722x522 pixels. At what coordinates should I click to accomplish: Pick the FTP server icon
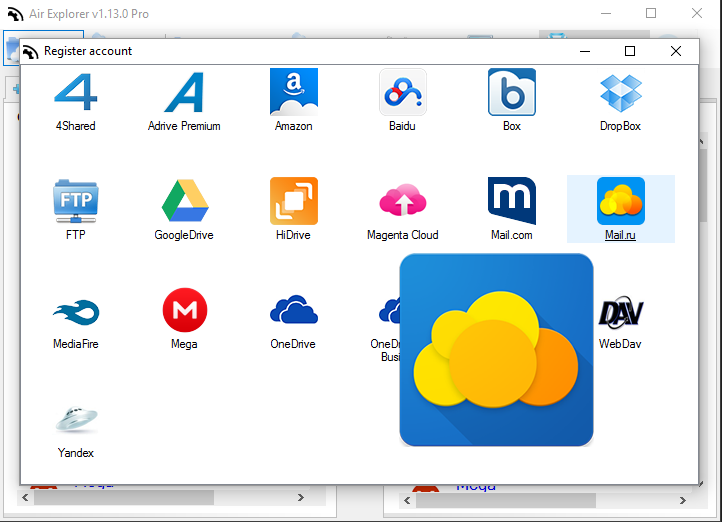coord(76,201)
